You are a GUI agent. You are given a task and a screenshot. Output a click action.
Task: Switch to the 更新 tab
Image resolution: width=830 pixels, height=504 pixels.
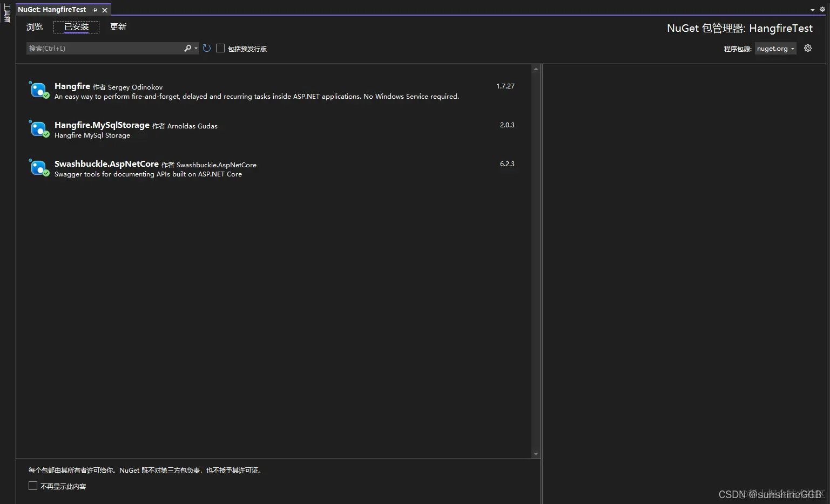click(118, 27)
